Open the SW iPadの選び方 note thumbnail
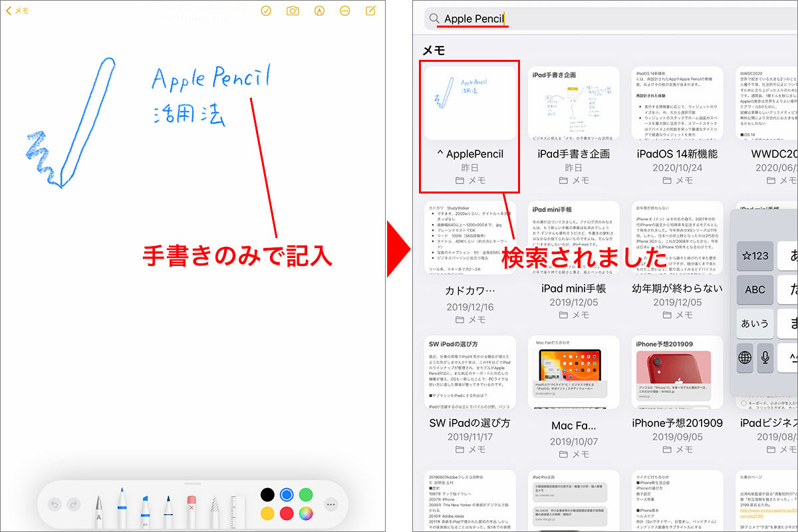Viewport: 798px width, 532px height. pyautogui.click(x=470, y=372)
